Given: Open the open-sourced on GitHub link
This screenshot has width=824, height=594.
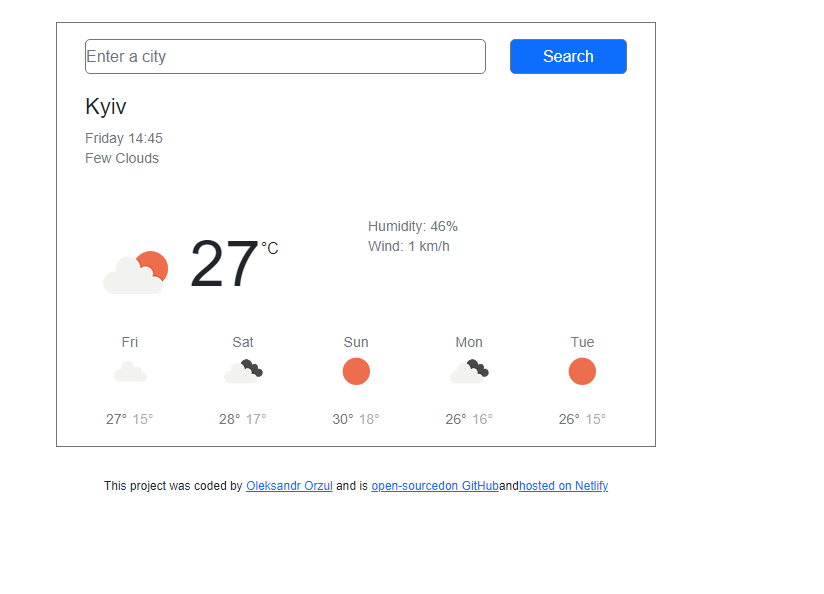Looking at the screenshot, I should pos(435,486).
